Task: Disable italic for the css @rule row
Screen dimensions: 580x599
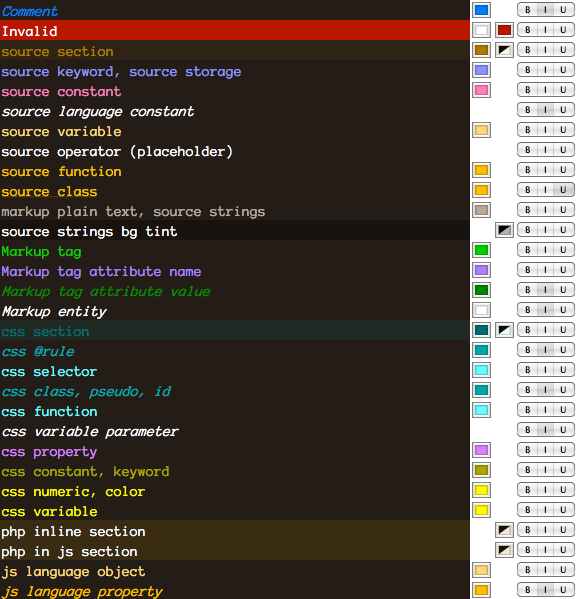Action: coord(546,350)
